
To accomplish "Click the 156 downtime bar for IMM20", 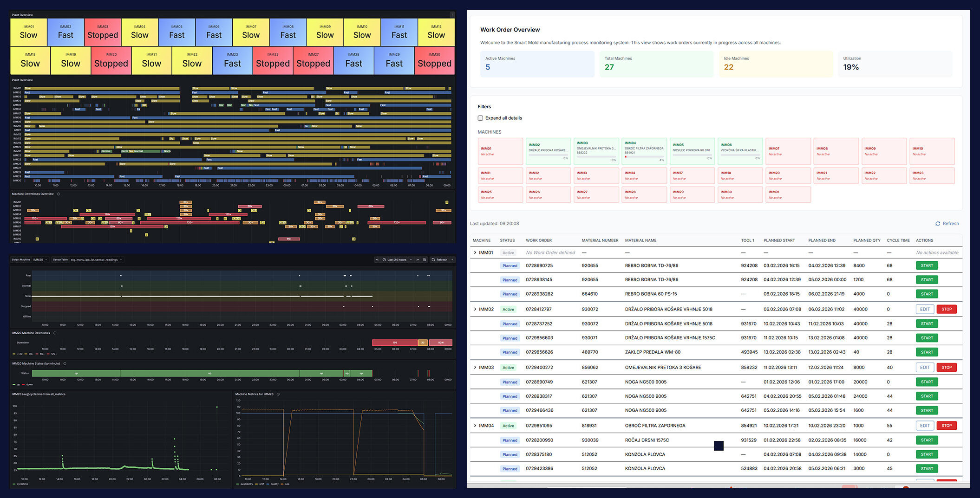I will [395, 343].
